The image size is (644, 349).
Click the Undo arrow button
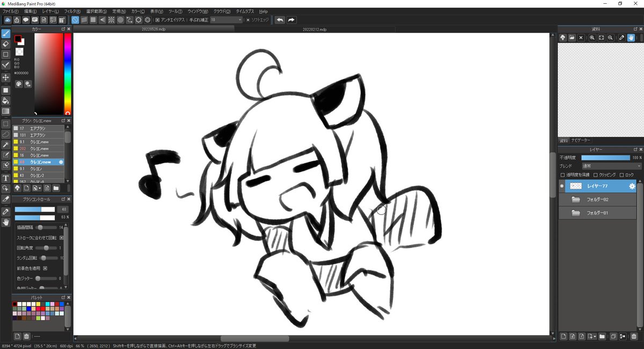point(280,20)
